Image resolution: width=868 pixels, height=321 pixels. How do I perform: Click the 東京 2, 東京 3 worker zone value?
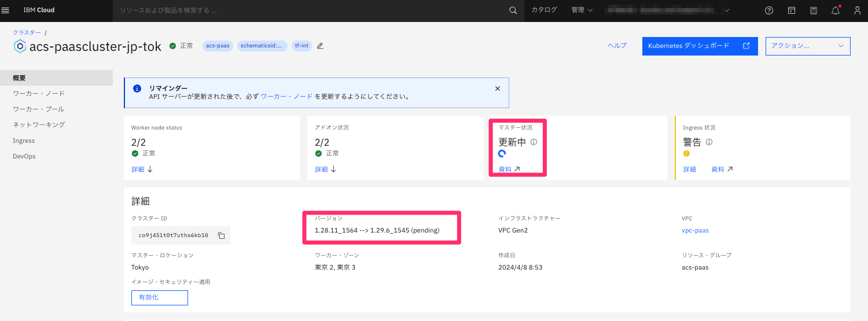click(335, 267)
